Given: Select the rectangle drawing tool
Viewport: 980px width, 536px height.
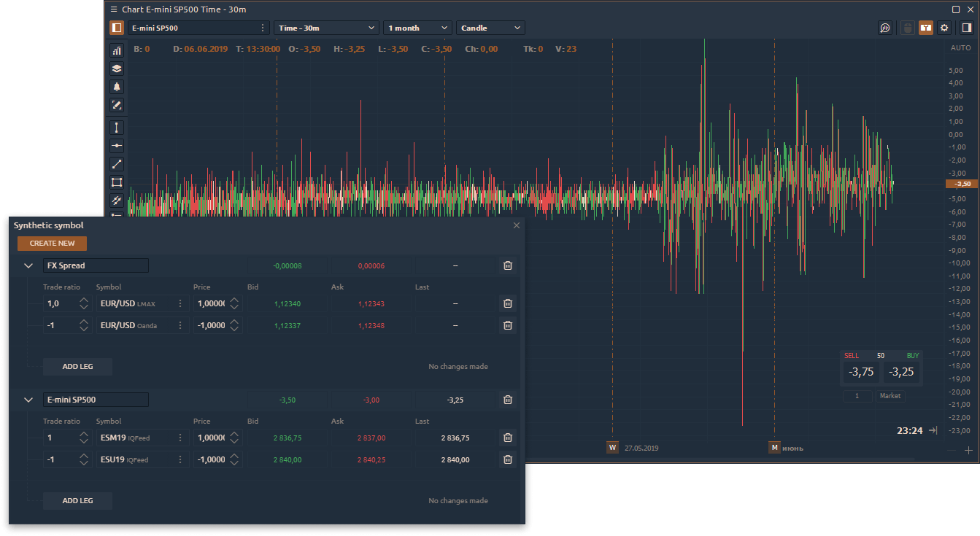Looking at the screenshot, I should [x=117, y=182].
